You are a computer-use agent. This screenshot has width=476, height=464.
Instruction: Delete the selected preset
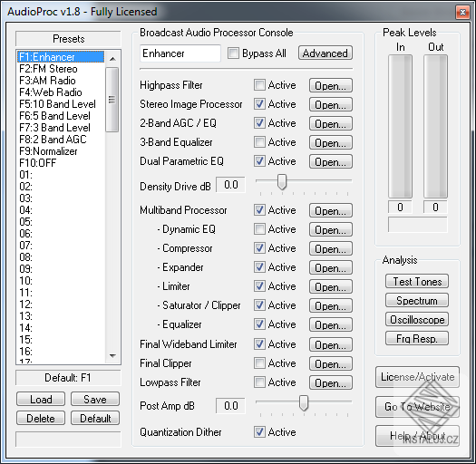click(x=41, y=418)
